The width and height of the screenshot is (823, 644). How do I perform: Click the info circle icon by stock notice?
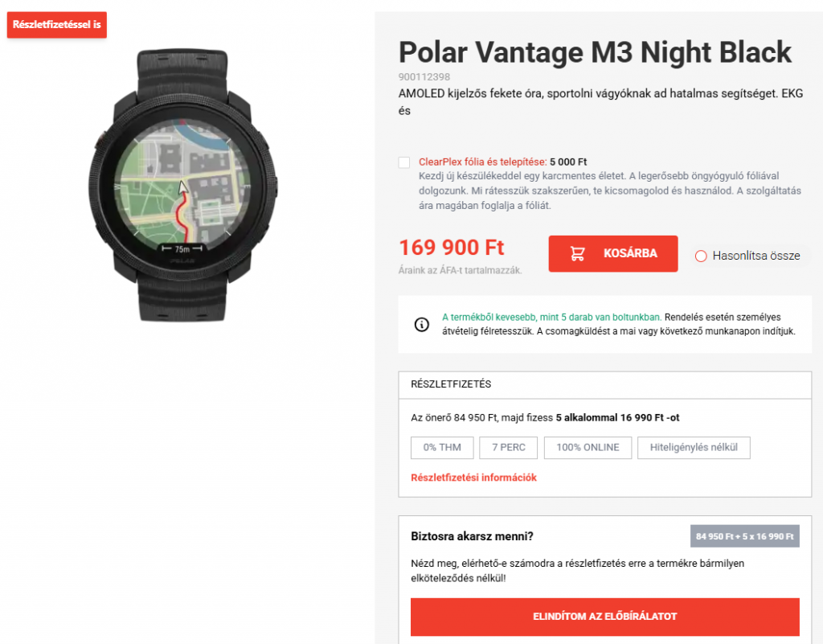421,325
